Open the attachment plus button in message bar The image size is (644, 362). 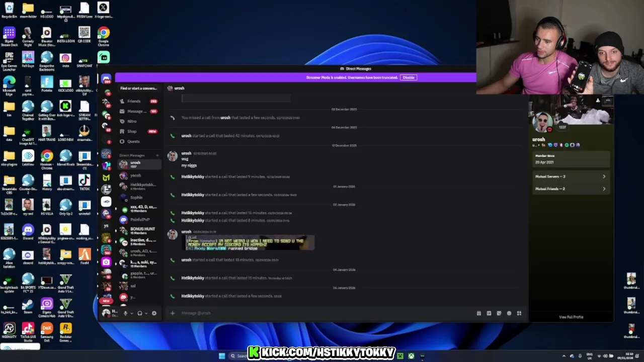[172, 313]
